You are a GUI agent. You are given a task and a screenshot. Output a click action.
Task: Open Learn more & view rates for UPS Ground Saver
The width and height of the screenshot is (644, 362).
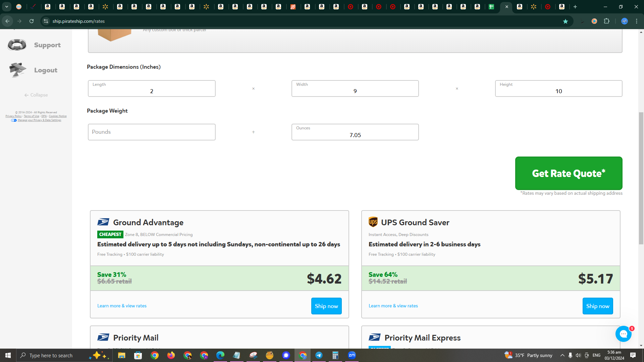point(393,306)
